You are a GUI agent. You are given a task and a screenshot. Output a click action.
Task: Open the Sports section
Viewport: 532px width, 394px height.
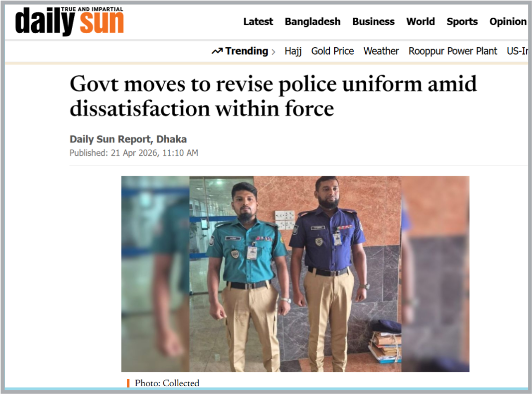pyautogui.click(x=462, y=22)
